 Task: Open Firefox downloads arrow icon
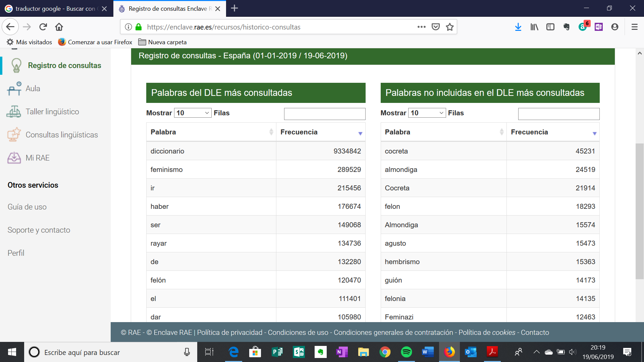(x=518, y=27)
